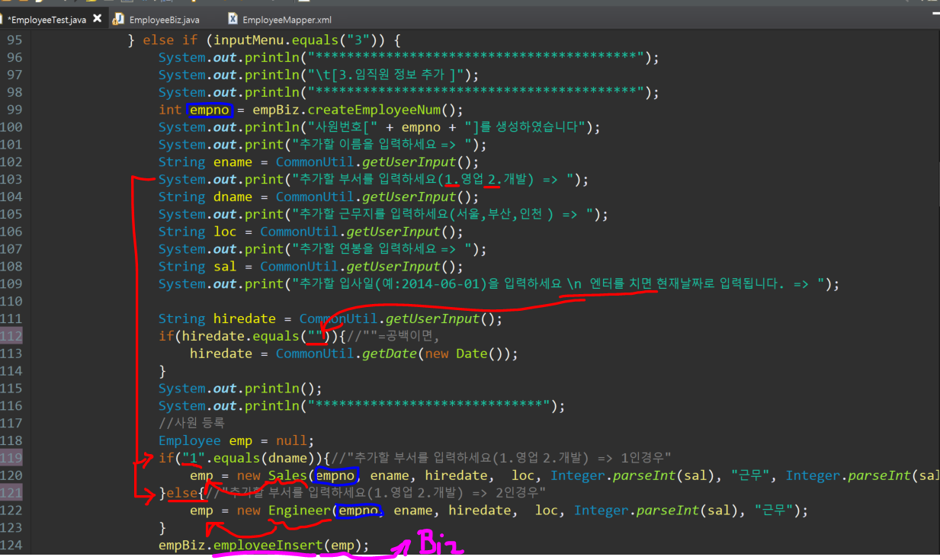940x560 pixels.
Task: Click the Engineer constructor on line 122
Action: pos(300,511)
